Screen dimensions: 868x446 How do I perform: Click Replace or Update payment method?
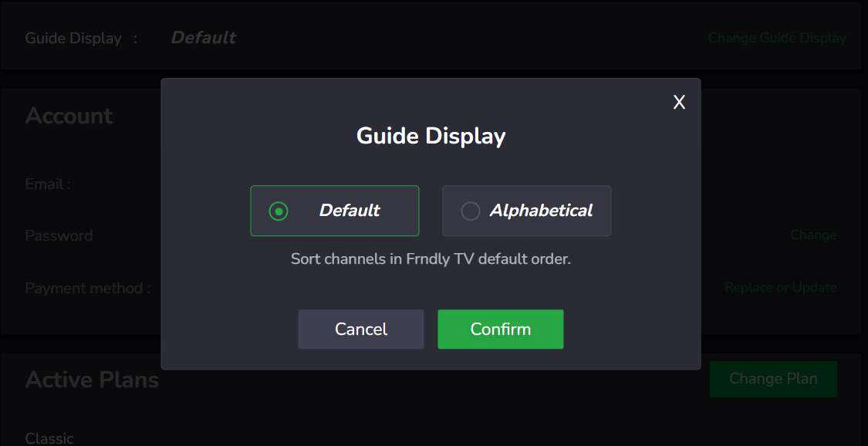[780, 287]
